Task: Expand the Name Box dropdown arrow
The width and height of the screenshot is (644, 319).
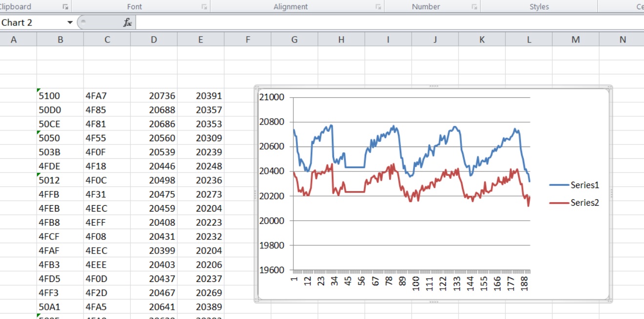Action: pyautogui.click(x=70, y=22)
